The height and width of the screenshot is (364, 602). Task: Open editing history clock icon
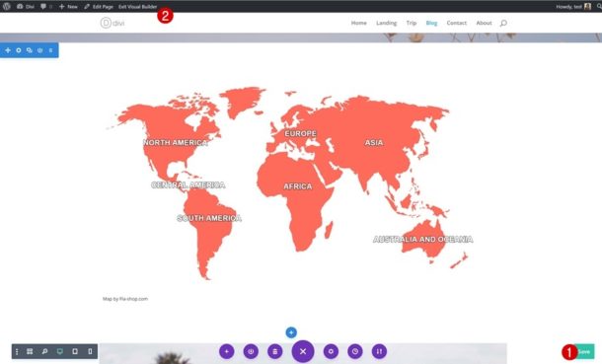[355, 351]
